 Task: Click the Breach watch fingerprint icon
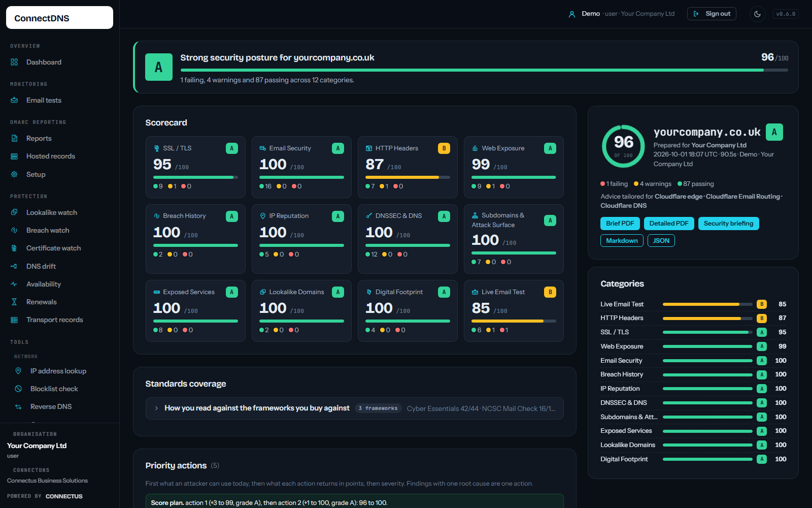14,230
